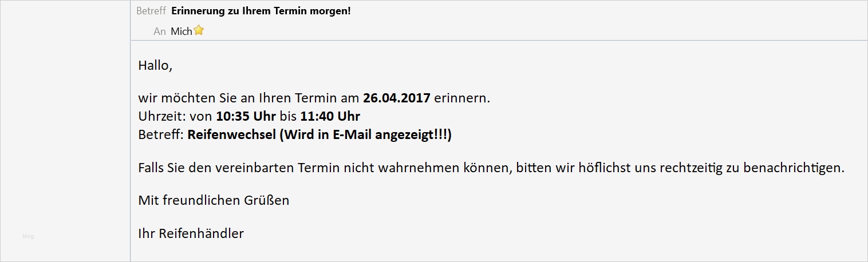The image size is (868, 262).
Task: Click the An recipient field label
Action: pyautogui.click(x=160, y=31)
